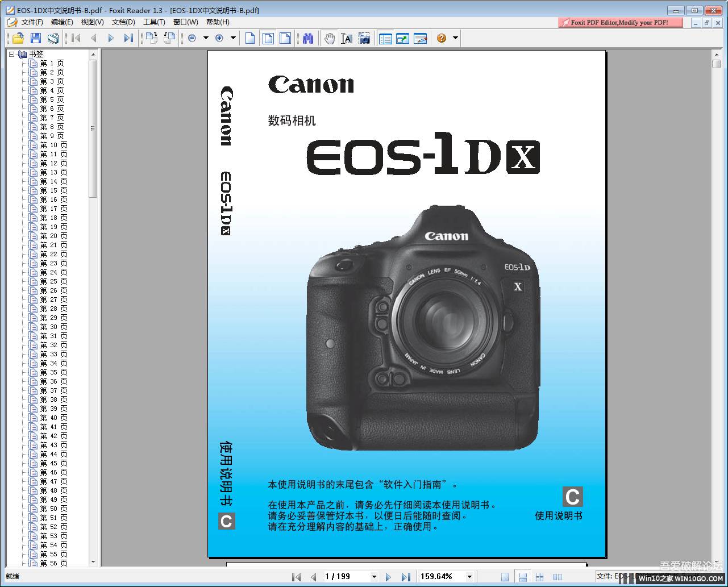The height and width of the screenshot is (587, 728).
Task: Open the 工具(T) menu
Action: click(x=154, y=22)
